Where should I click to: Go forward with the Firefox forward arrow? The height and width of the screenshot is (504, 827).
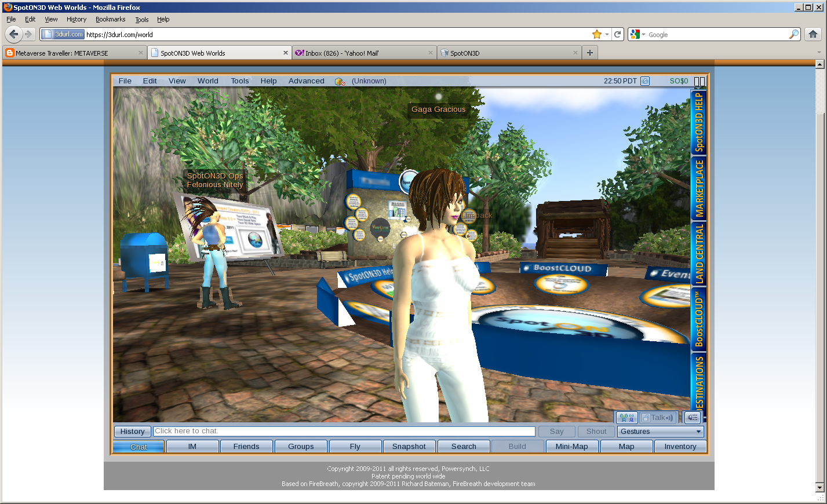(28, 34)
